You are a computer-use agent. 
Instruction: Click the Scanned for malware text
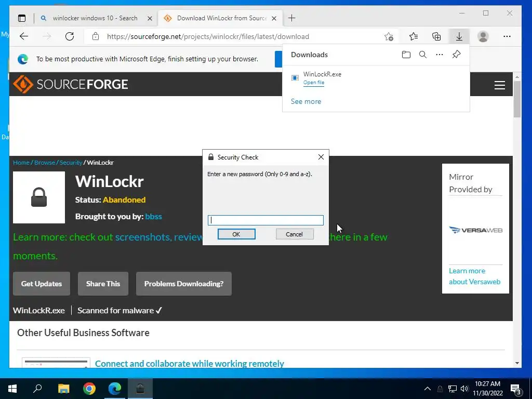[120, 311]
